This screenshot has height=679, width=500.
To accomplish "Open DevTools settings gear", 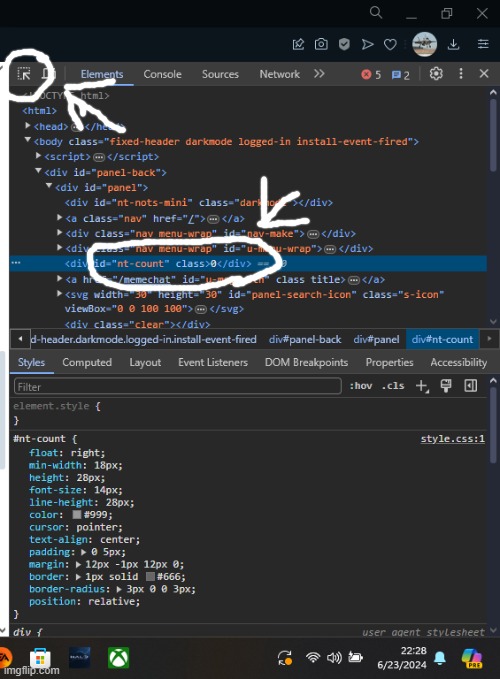I will pos(436,74).
